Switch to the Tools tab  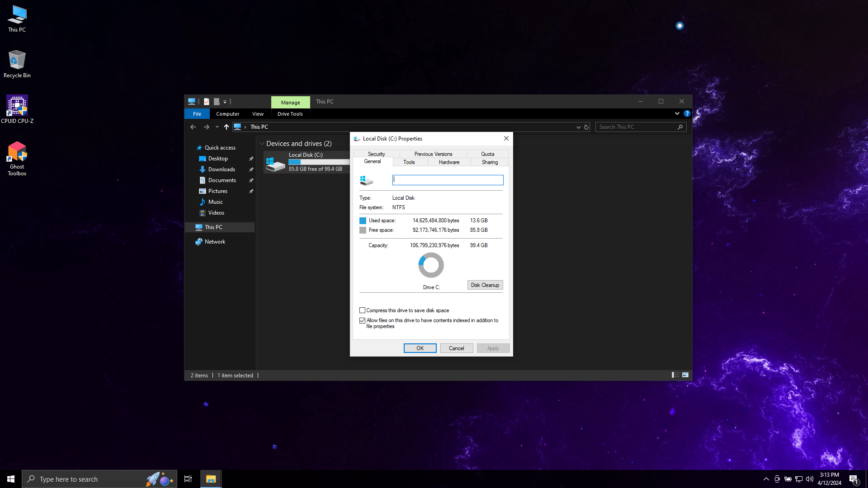pos(409,162)
